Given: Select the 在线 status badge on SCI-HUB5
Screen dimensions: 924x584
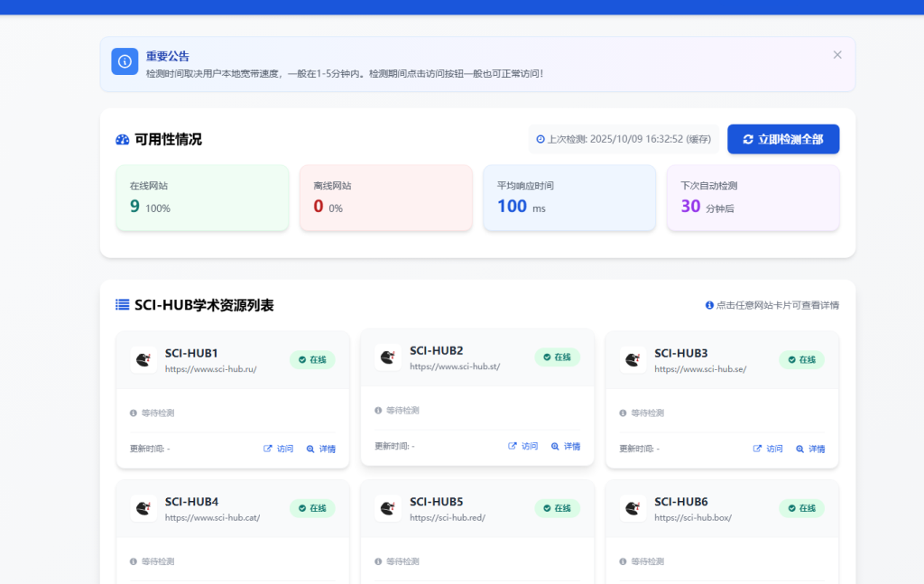Looking at the screenshot, I should coord(557,508).
